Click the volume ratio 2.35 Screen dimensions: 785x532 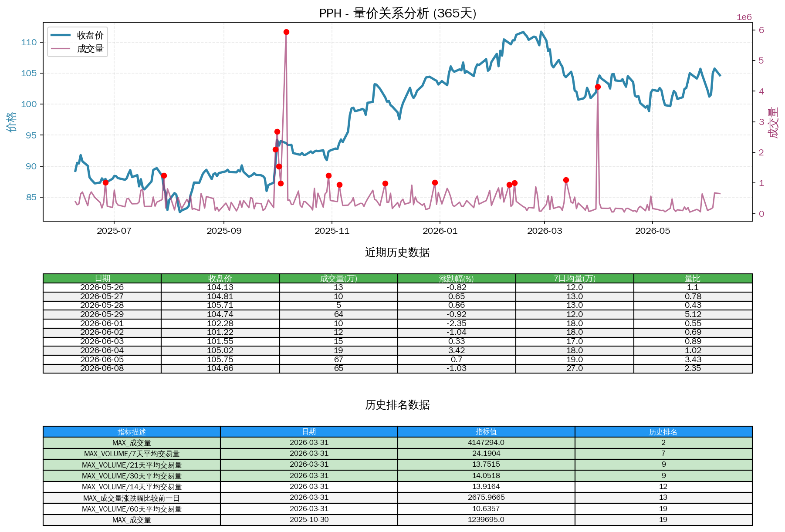[x=693, y=368]
